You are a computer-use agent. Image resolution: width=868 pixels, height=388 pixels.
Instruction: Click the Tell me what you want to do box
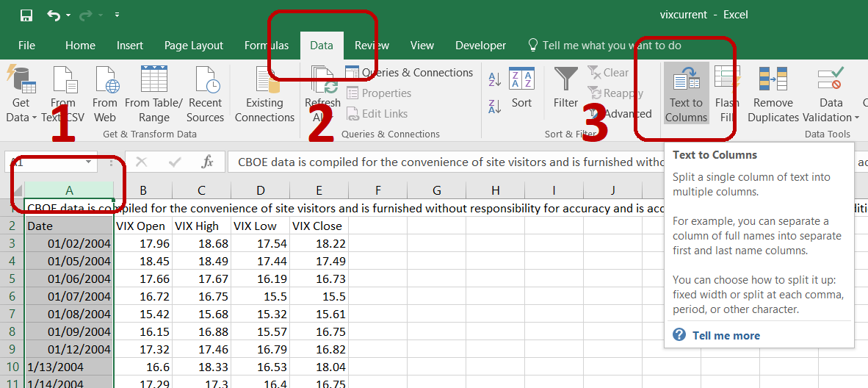coord(604,46)
